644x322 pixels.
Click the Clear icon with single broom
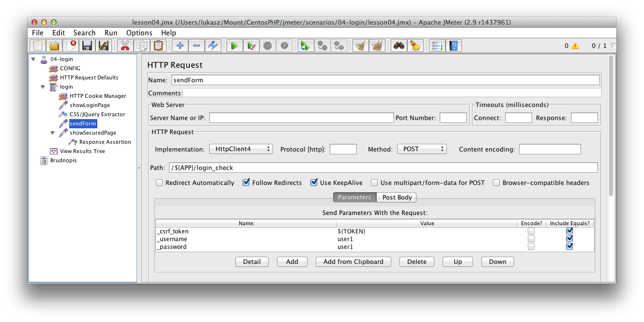[x=360, y=46]
